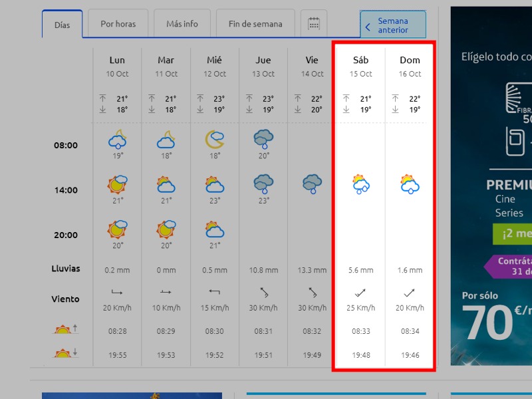Viewport: 532px width, 399px height.
Task: Click Friday's 14:00 rain cloud icon
Action: (312, 183)
